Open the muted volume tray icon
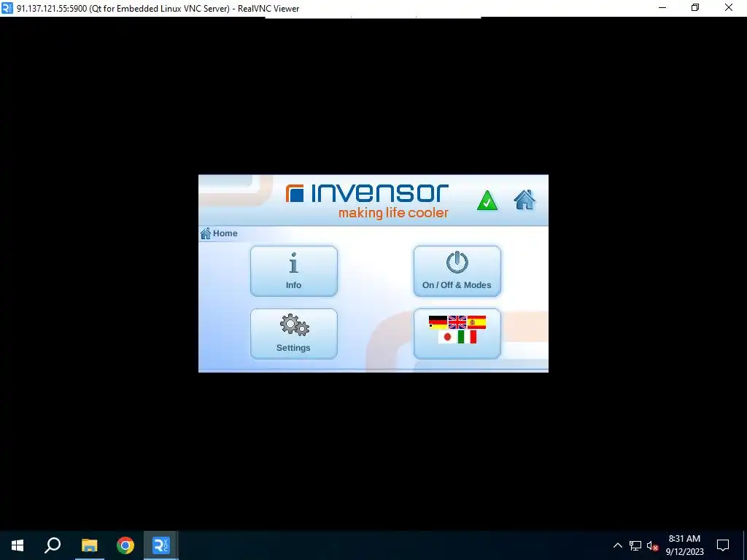 (x=652, y=545)
